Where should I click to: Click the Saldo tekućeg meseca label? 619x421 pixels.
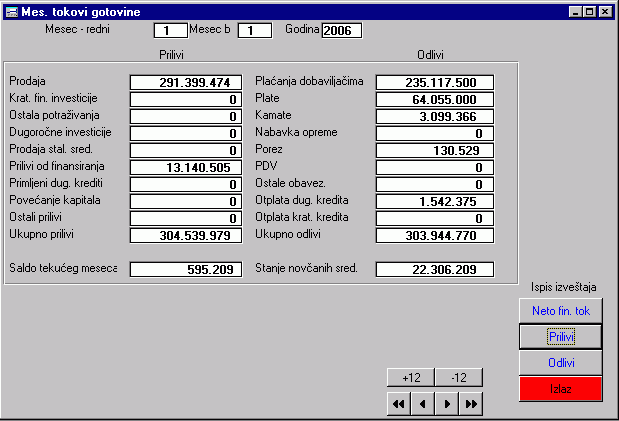(63, 268)
